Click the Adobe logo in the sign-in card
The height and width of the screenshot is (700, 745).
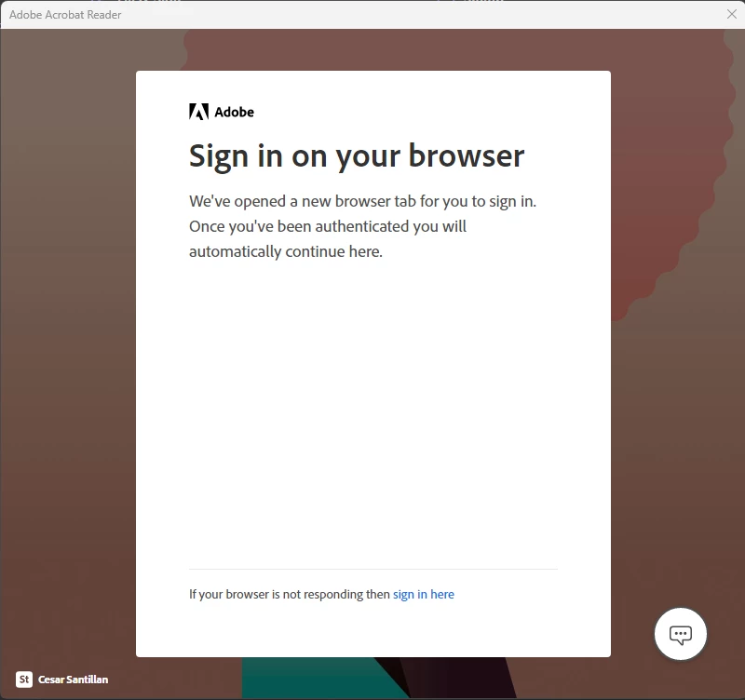[x=222, y=112]
